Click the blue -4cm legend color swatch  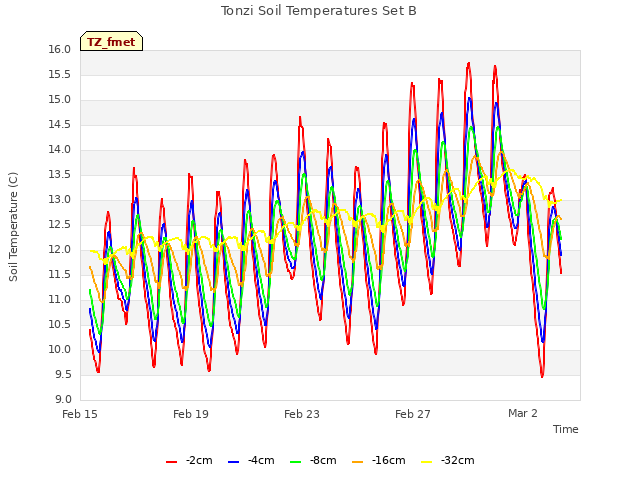(x=233, y=462)
